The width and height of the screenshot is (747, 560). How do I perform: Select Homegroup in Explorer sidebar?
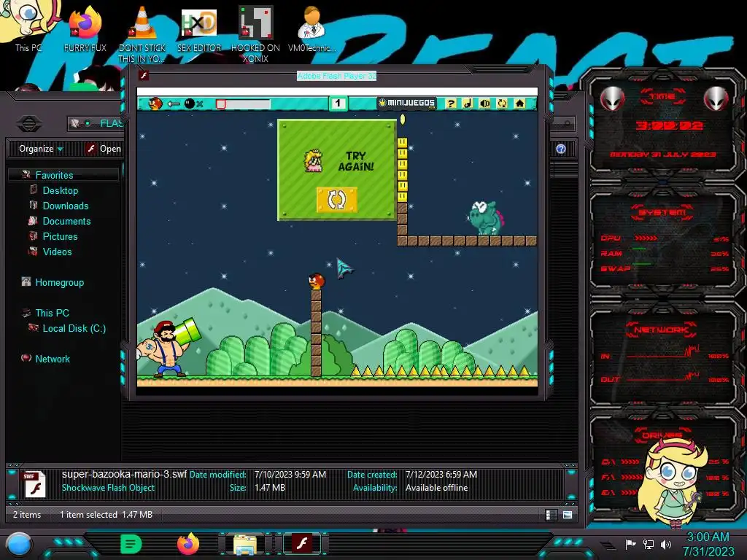59,282
